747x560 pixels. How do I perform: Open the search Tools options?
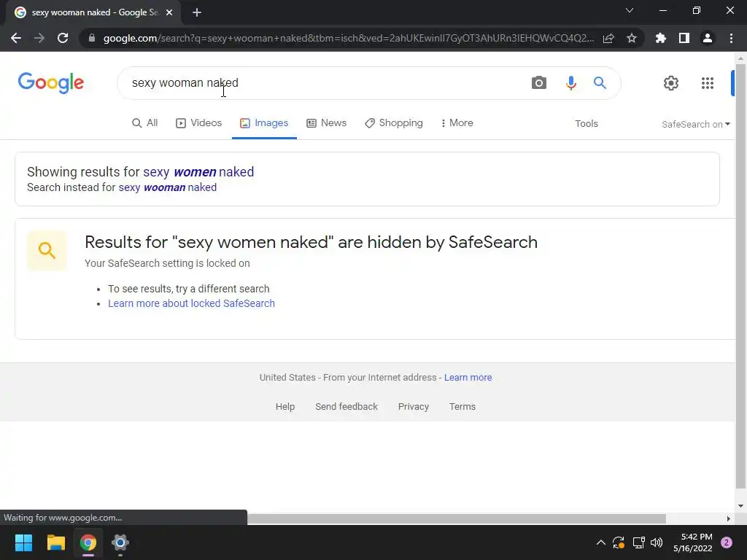click(x=586, y=123)
